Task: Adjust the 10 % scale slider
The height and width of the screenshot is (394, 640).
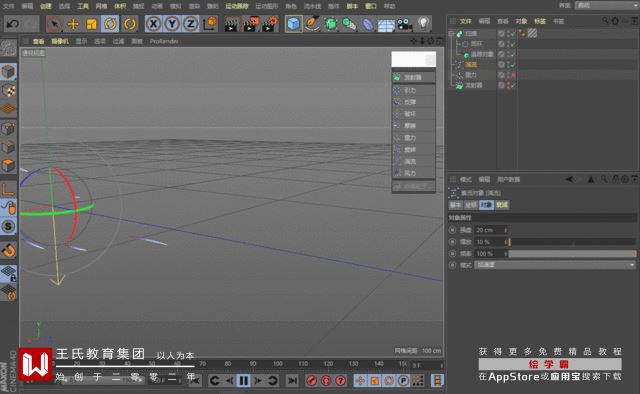Action: point(572,242)
